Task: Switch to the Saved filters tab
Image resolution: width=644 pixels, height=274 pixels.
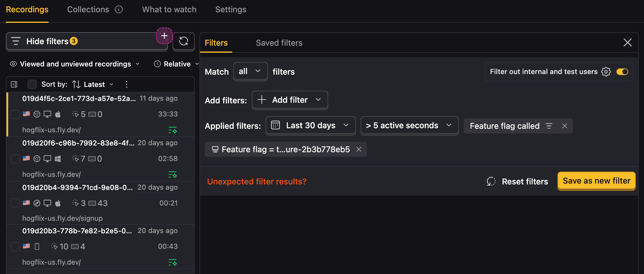Action: (x=279, y=43)
